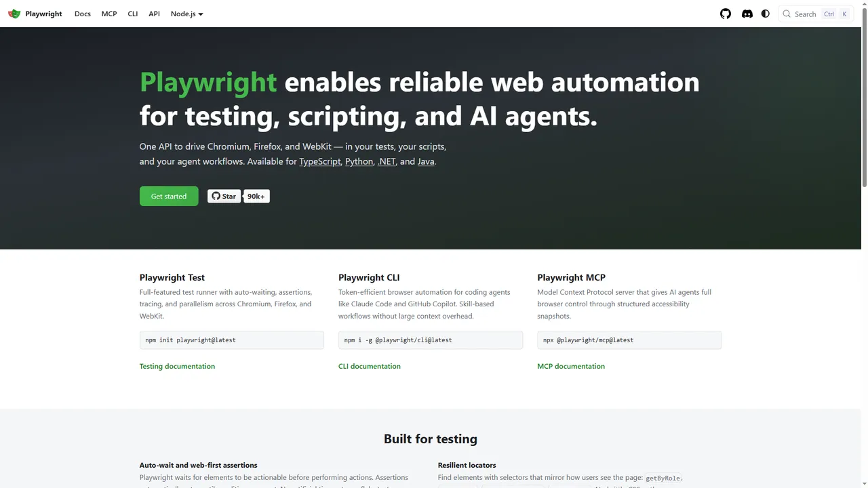
Task: Click the 90k+ star count
Action: (256, 196)
